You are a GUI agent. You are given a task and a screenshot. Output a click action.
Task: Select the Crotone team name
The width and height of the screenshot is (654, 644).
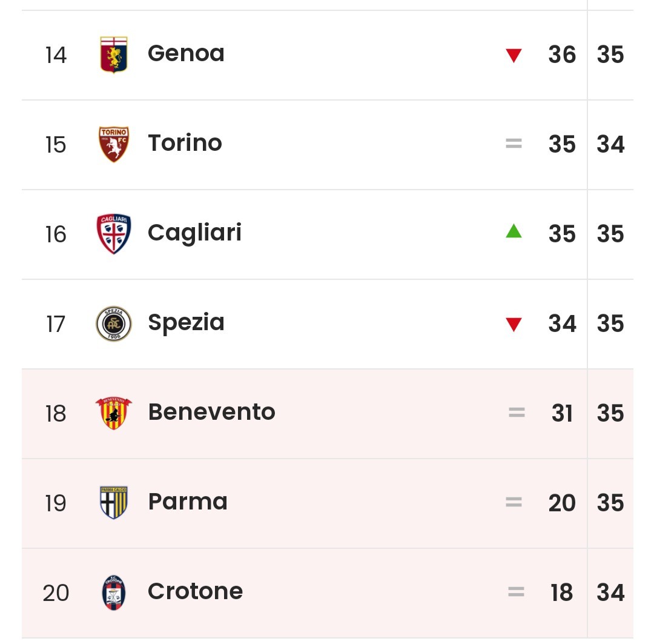(195, 591)
